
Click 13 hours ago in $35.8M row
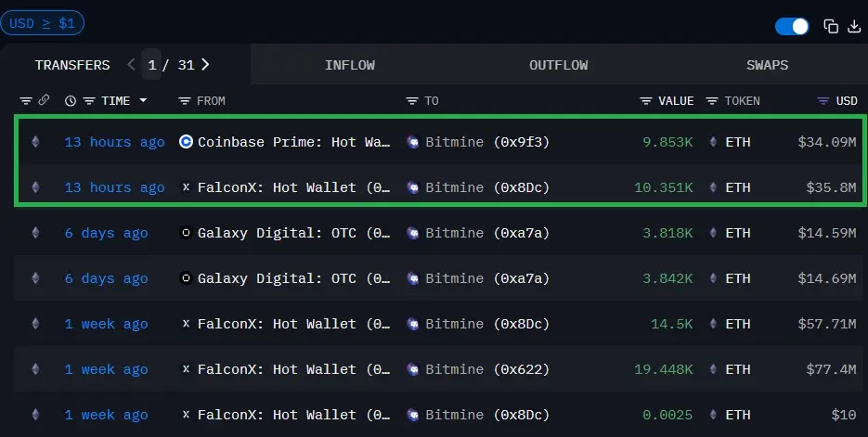114,187
